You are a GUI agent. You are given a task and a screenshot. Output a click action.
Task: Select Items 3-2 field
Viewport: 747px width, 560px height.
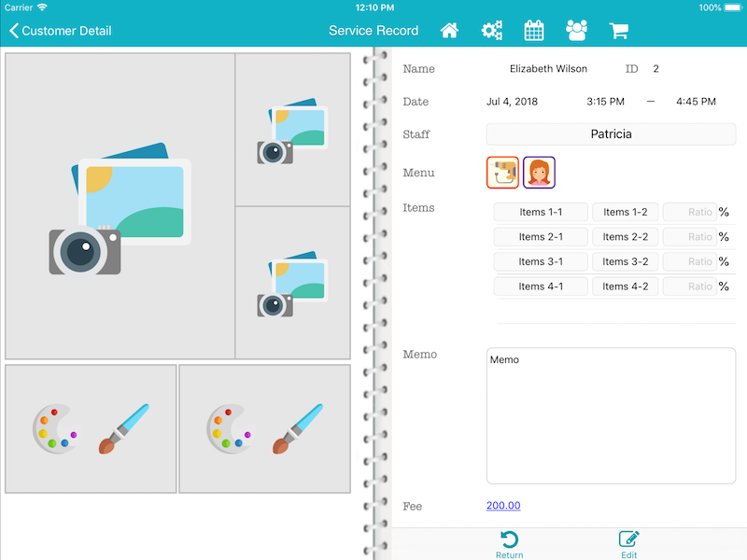(625, 261)
